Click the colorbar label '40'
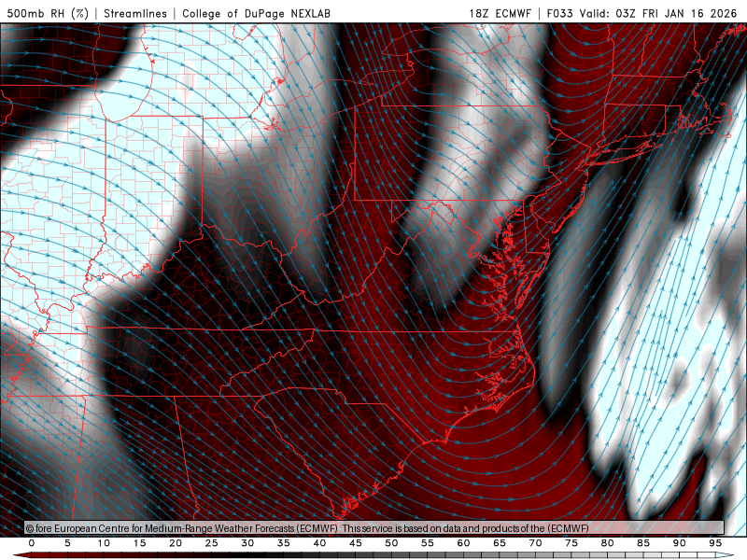Viewport: 747px width, 560px height. pos(319,543)
